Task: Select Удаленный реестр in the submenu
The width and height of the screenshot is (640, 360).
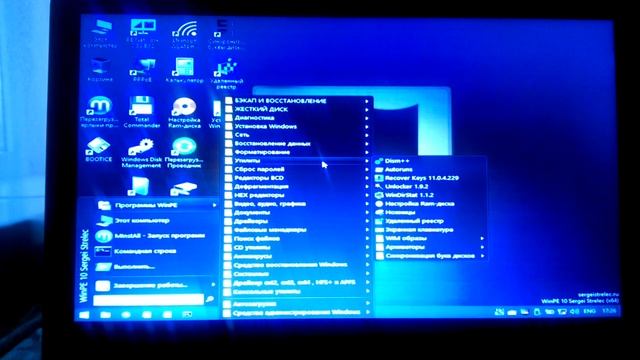Action: coord(409,221)
